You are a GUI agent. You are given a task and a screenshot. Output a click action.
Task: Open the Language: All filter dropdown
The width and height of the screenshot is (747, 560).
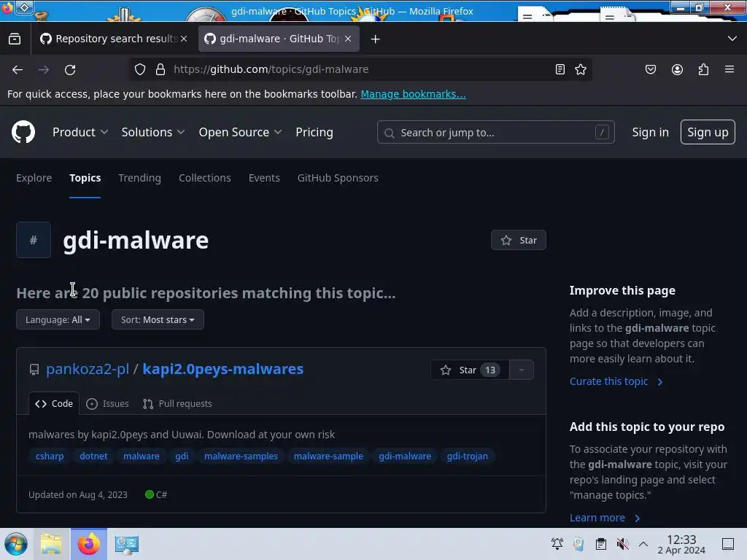click(x=58, y=319)
